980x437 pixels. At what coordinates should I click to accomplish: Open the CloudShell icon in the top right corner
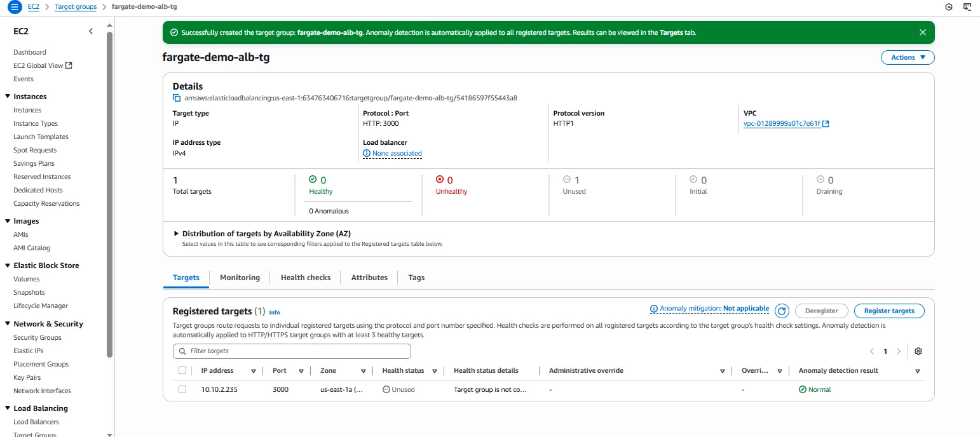pos(968,7)
